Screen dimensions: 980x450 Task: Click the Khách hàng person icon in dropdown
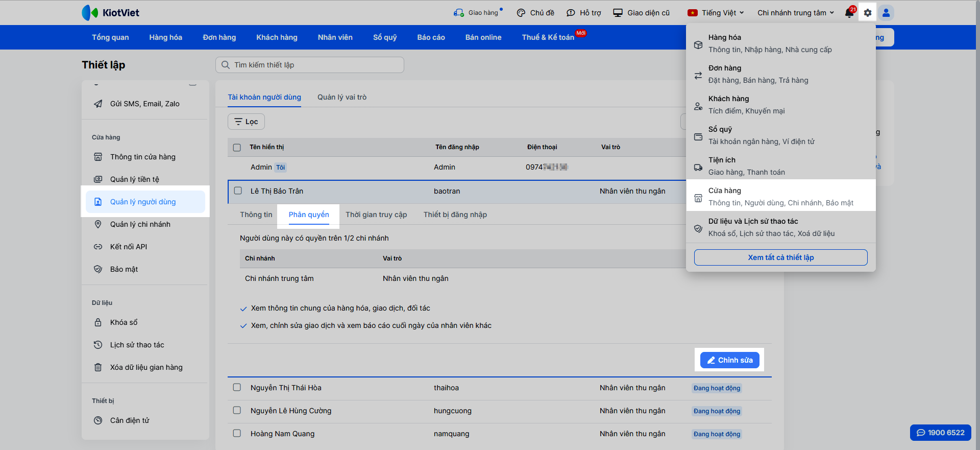pyautogui.click(x=698, y=106)
